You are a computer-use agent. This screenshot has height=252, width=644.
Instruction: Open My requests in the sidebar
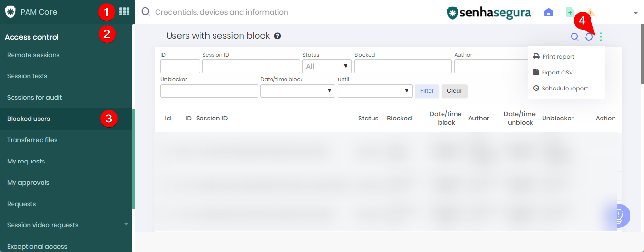(26, 161)
